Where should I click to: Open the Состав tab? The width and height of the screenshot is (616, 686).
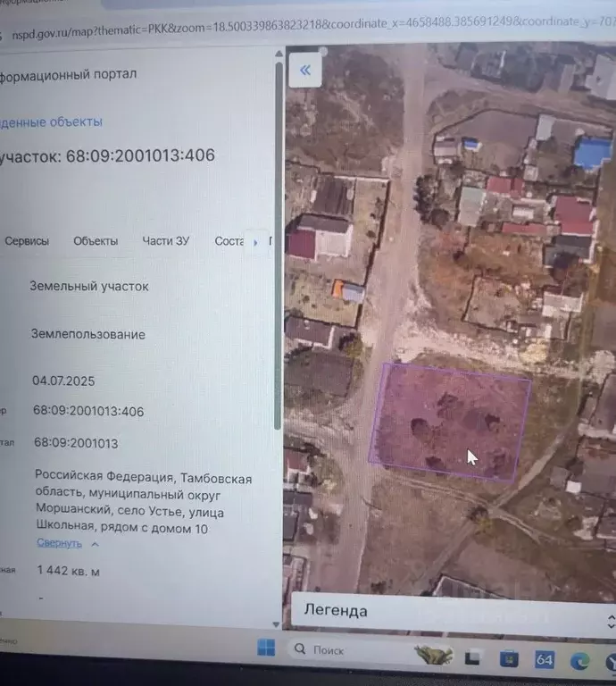229,241
